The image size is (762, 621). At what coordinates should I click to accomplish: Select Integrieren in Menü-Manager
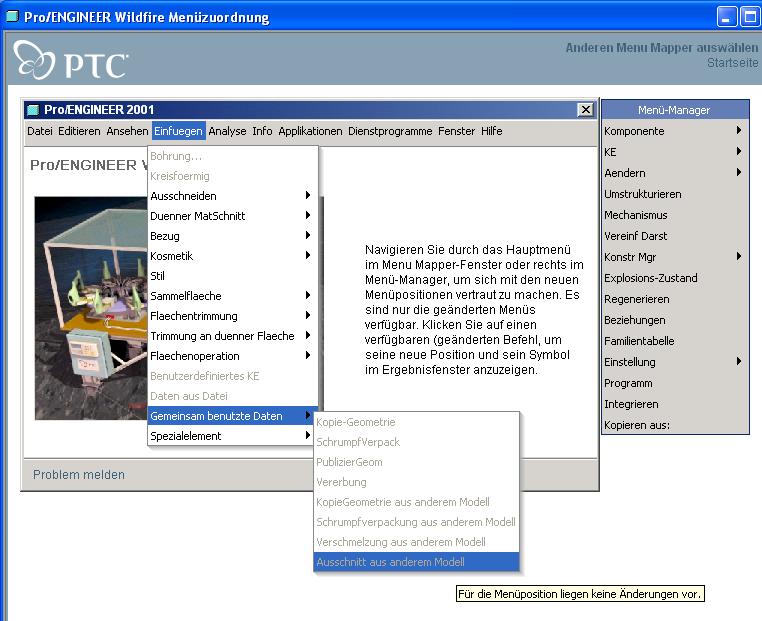pos(675,404)
